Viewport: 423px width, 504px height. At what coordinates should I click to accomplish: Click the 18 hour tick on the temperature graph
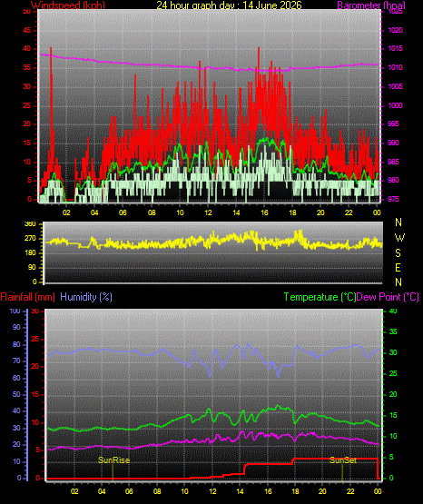coord(295,491)
